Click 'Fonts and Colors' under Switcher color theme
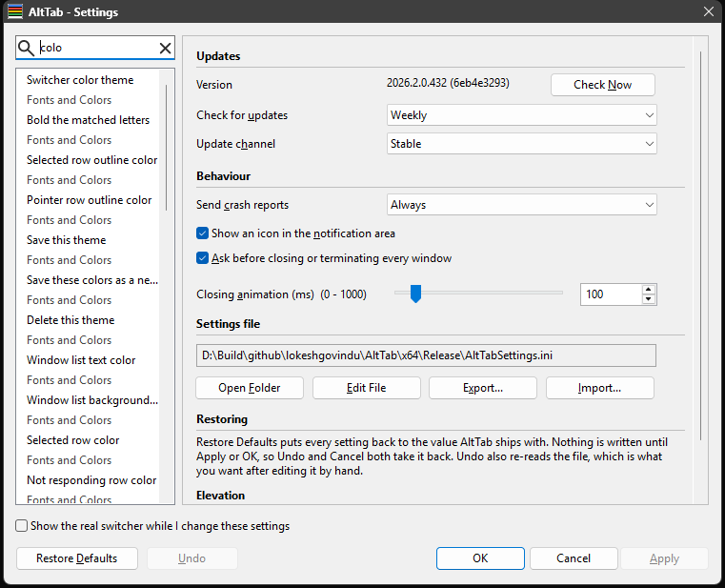 (x=70, y=100)
